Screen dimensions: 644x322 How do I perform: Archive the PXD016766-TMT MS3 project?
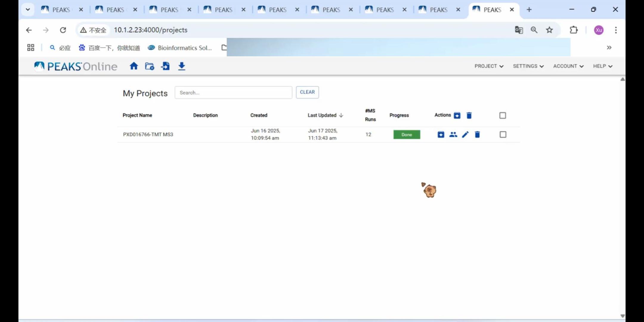point(441,134)
